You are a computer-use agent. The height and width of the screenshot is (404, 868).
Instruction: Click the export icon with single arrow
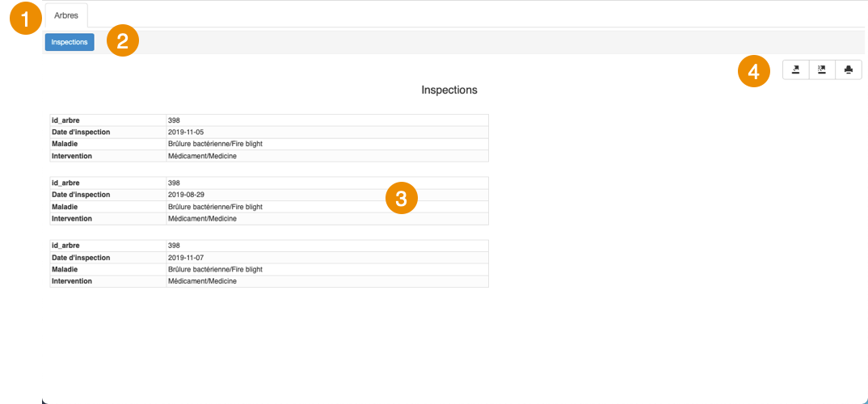pos(795,70)
